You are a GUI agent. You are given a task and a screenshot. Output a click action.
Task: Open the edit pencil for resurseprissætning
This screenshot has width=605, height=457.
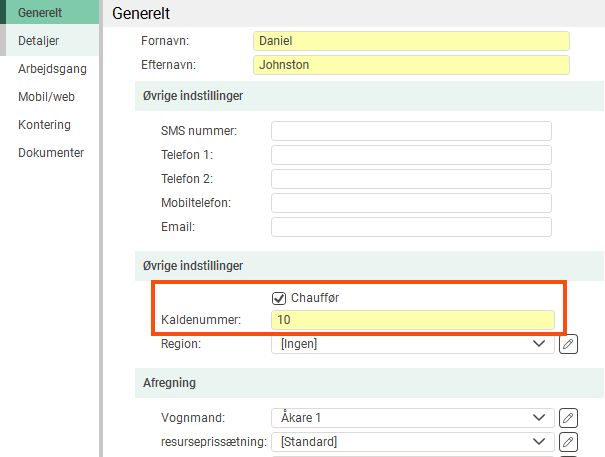568,442
